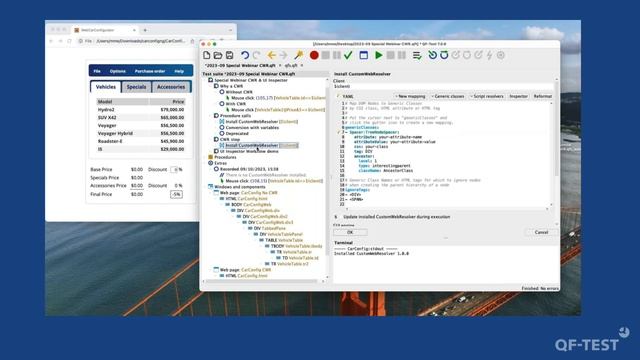
Task: Click the -5% button beside Final Price
Action: [x=176, y=195]
